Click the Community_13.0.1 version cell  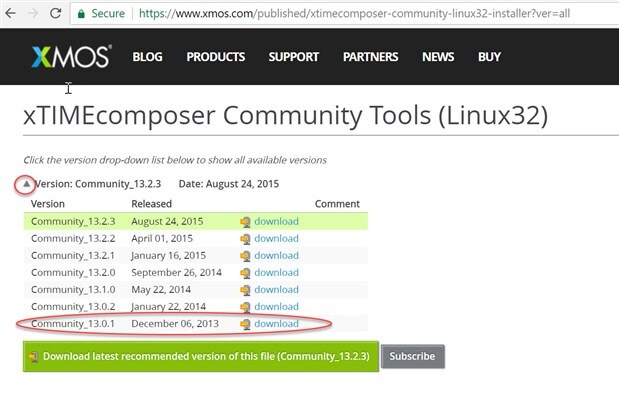(73, 323)
